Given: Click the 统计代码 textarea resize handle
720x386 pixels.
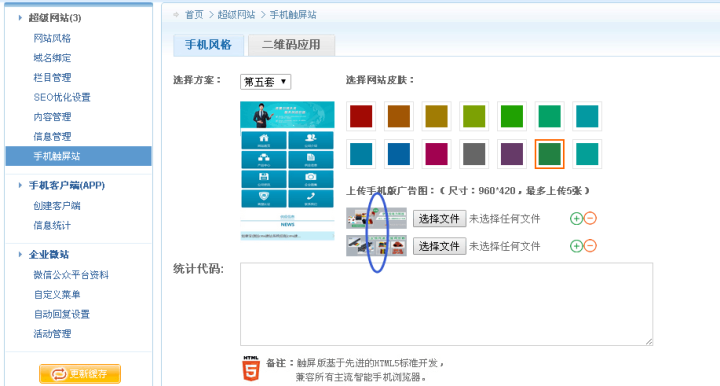Looking at the screenshot, I should pos(649,341).
